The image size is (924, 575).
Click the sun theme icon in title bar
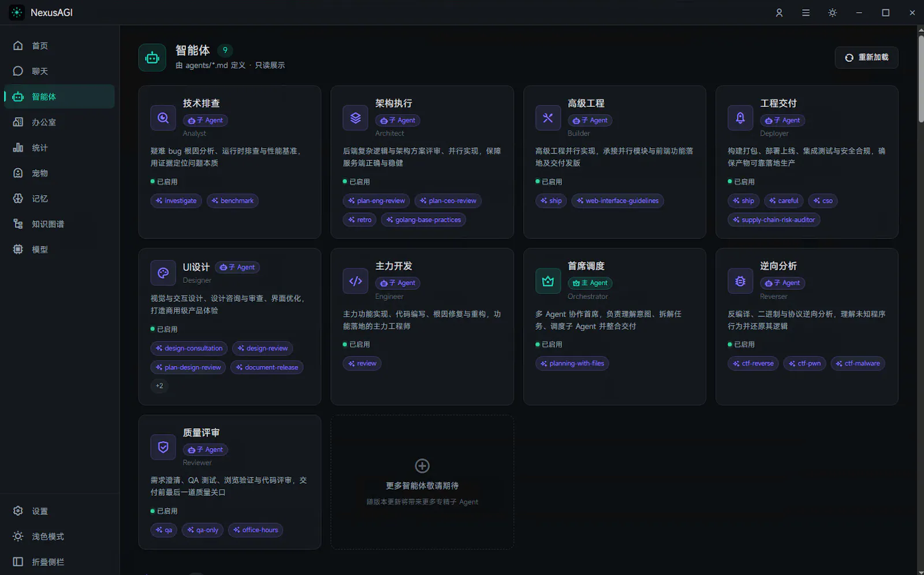pyautogui.click(x=832, y=13)
